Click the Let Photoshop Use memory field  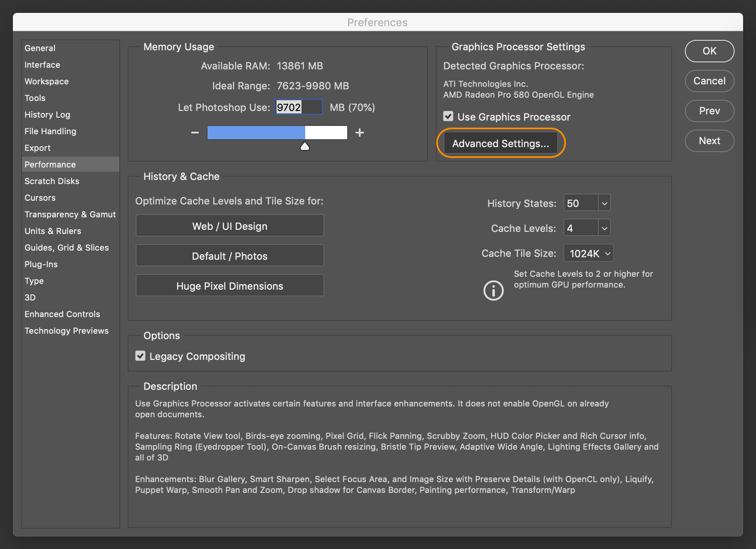(298, 107)
